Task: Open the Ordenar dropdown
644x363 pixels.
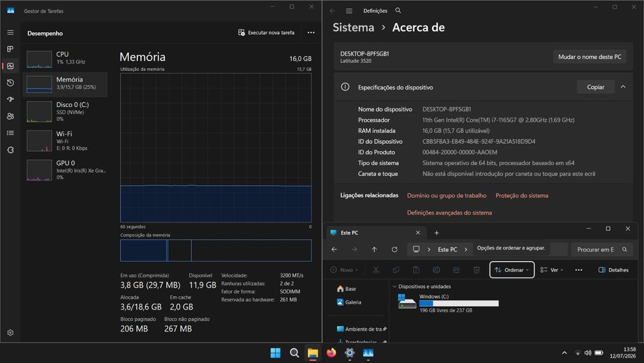Action: tap(512, 270)
